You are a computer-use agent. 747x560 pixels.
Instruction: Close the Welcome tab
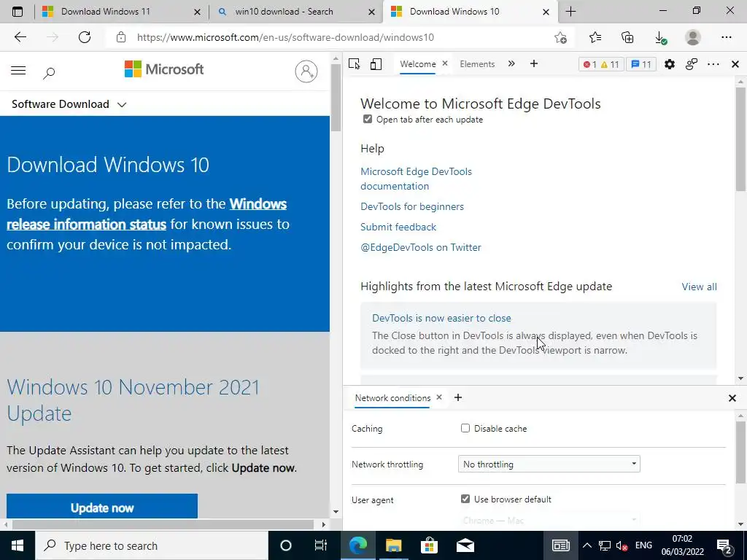(x=445, y=63)
